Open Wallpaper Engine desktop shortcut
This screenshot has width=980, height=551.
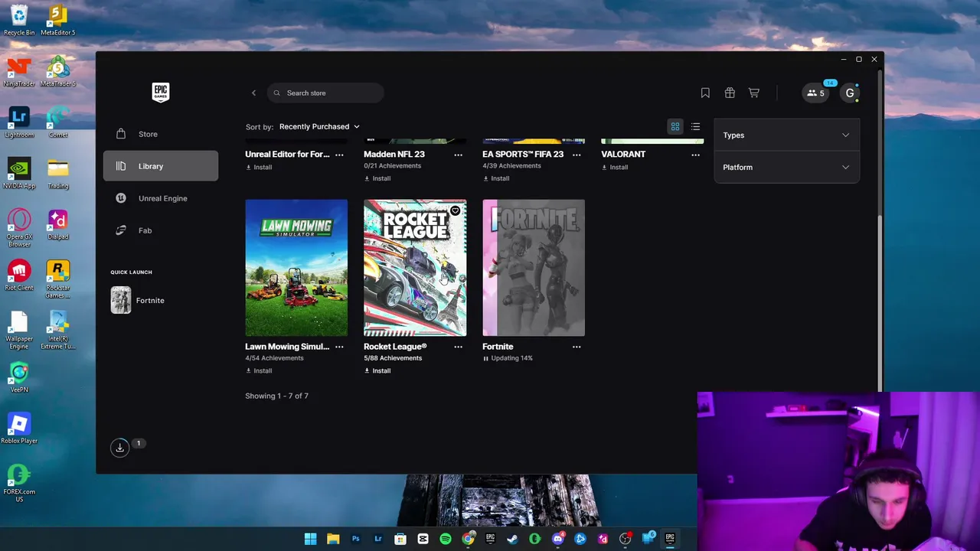tap(19, 330)
